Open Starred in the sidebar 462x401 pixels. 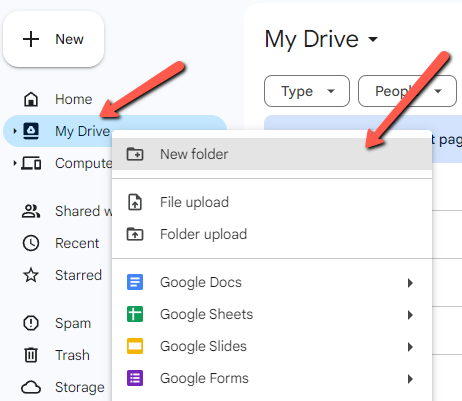pos(78,275)
